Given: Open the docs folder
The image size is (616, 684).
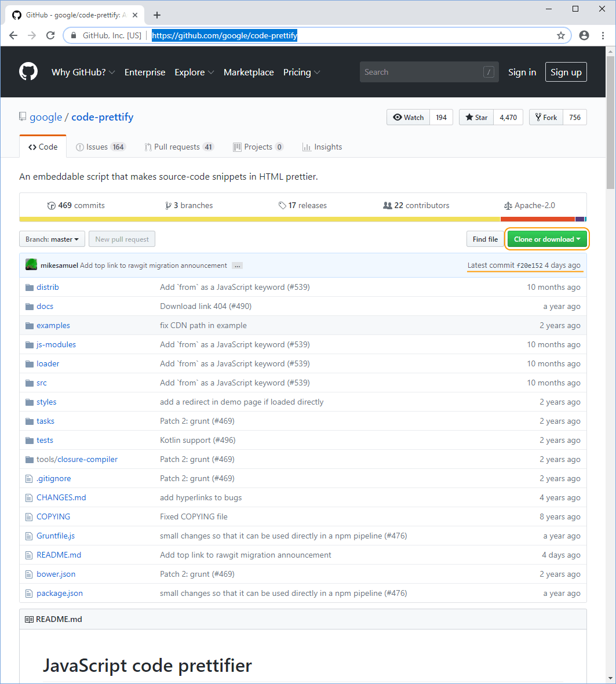Looking at the screenshot, I should (x=45, y=307).
